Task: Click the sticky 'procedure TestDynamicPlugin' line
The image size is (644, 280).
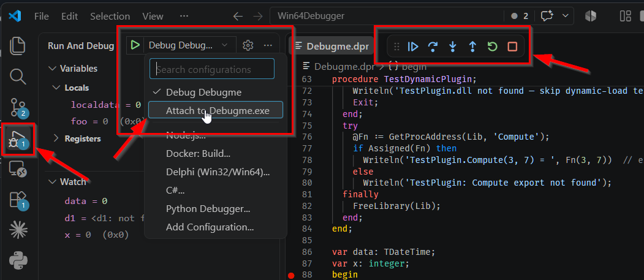Action: (404, 79)
